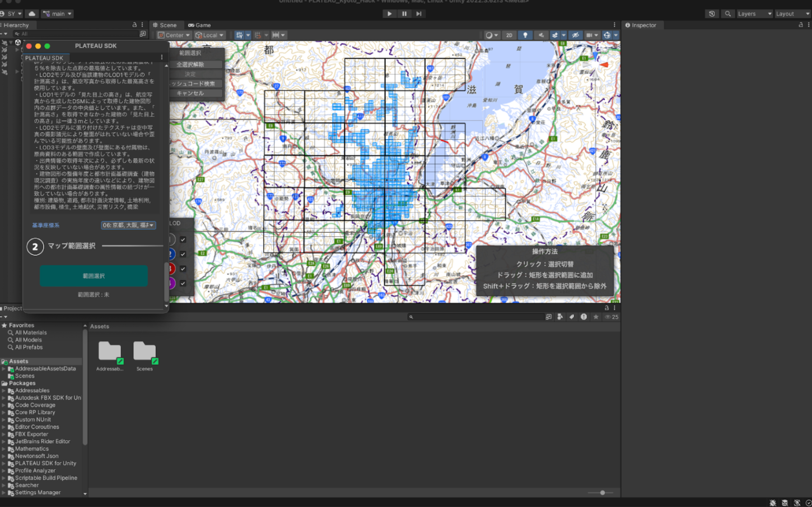The width and height of the screenshot is (812, 507).
Task: Toggle the Scene gizmos icon
Action: coord(607,35)
